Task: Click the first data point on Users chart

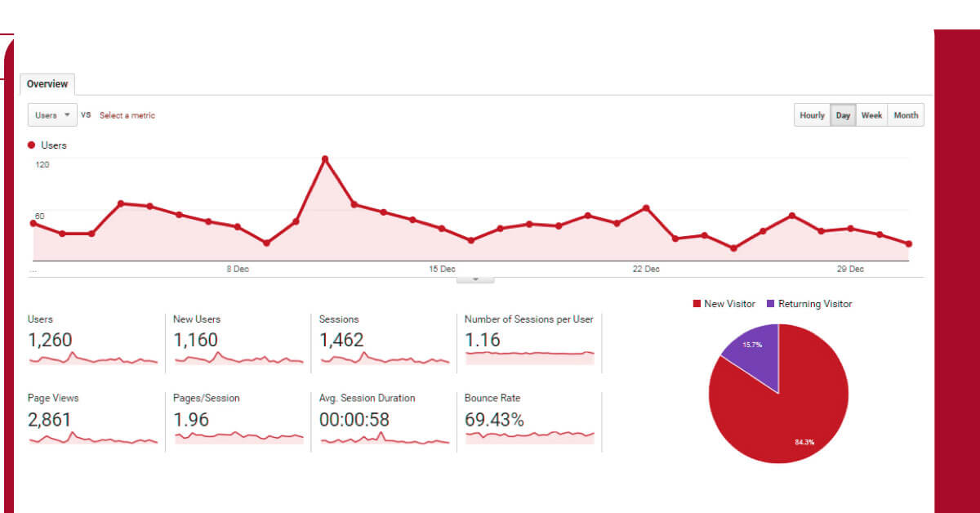Action: click(33, 223)
